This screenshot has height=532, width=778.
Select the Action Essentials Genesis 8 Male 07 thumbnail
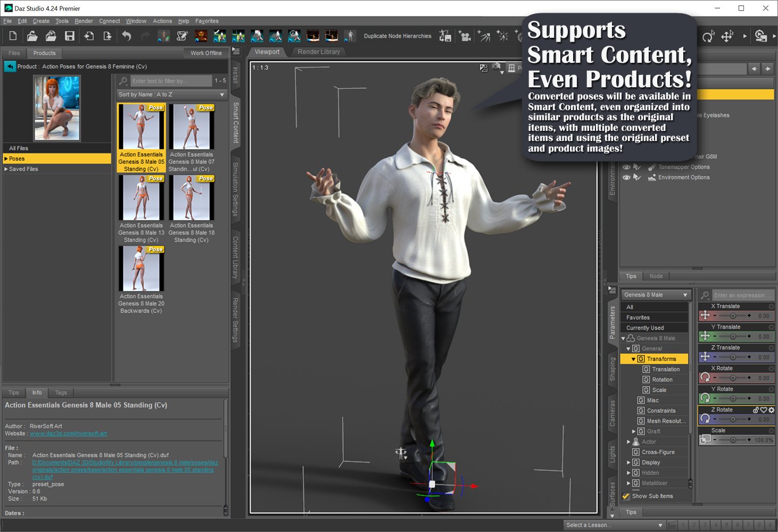(192, 128)
